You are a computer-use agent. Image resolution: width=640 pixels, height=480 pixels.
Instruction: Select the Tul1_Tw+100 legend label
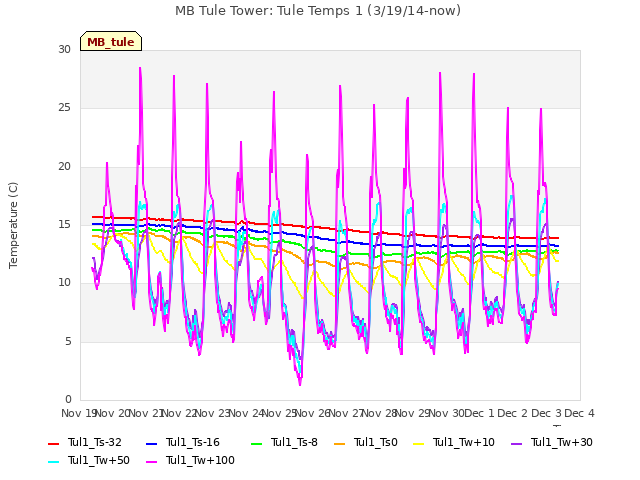click(200, 460)
